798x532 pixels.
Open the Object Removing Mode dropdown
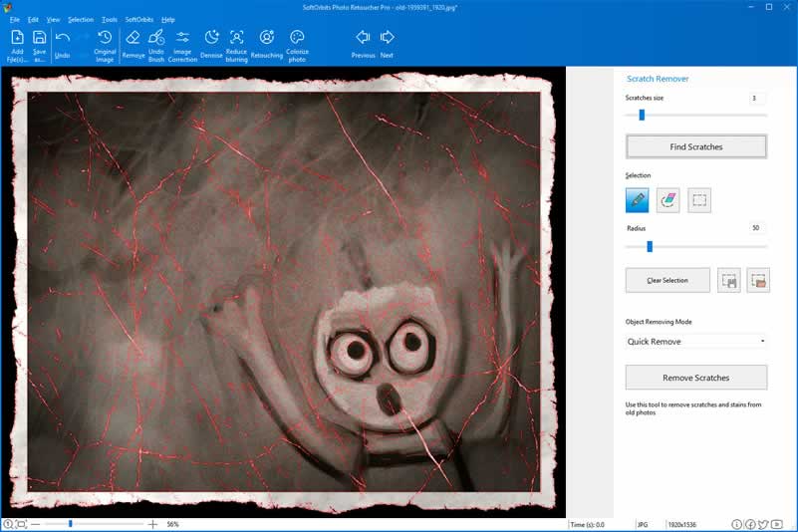pyautogui.click(x=695, y=341)
